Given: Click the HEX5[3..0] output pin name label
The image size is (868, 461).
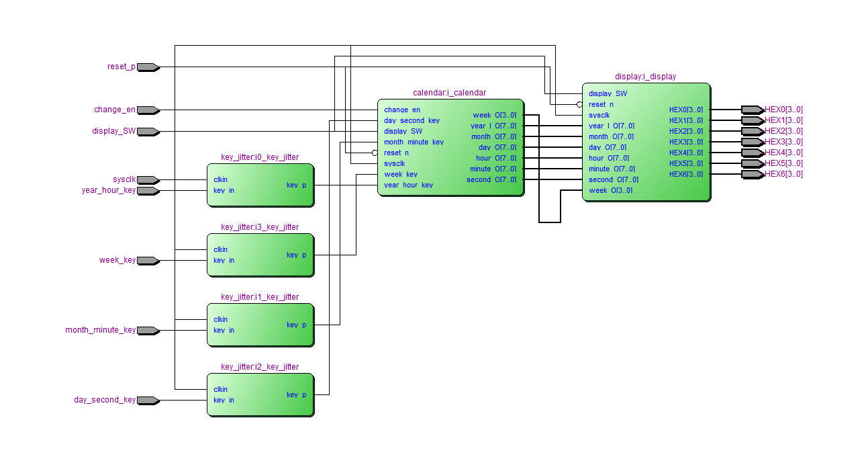Looking at the screenshot, I should [784, 163].
